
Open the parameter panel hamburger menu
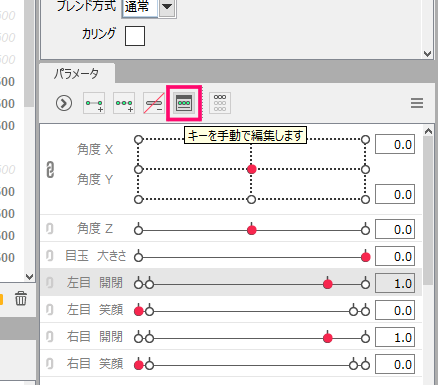click(x=417, y=103)
